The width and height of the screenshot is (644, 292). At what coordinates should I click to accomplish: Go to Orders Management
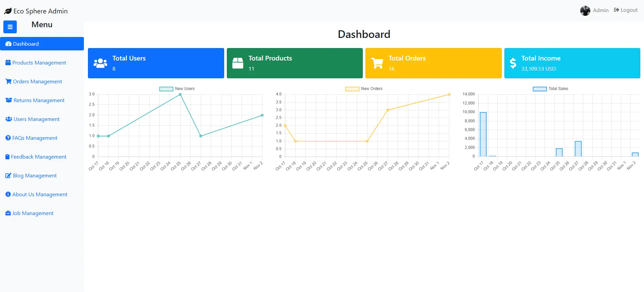(37, 82)
